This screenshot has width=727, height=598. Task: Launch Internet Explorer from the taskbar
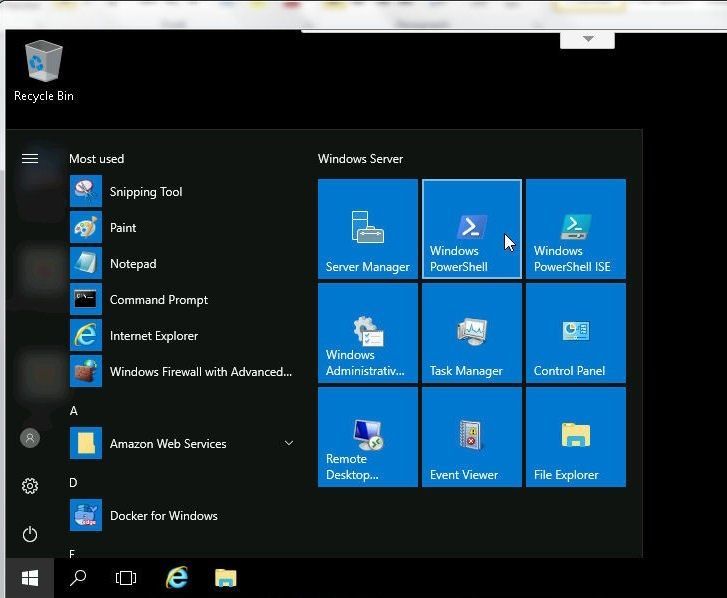click(x=177, y=578)
